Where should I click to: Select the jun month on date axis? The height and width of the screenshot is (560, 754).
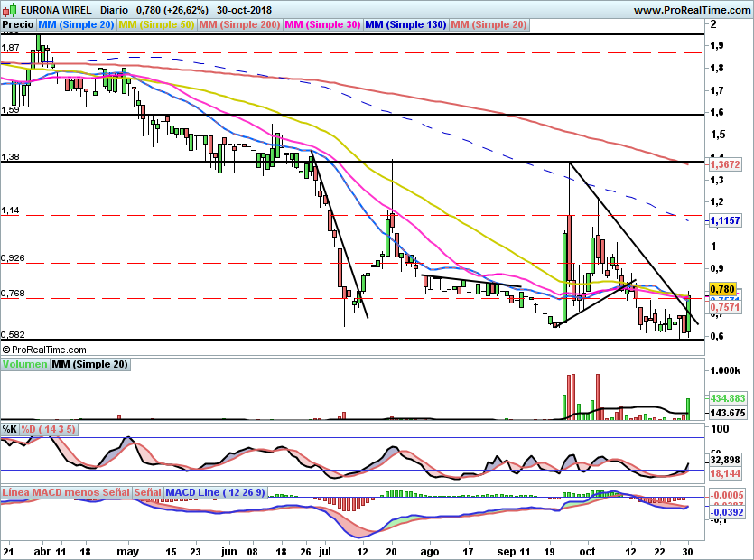coord(228,552)
